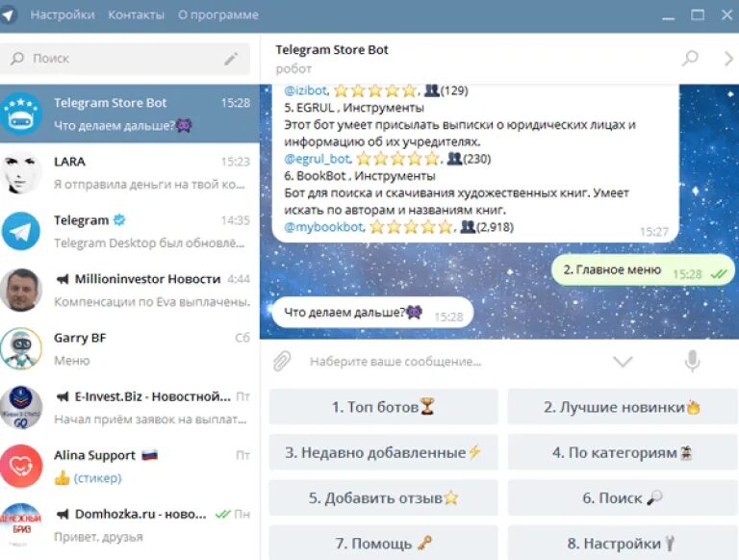Click Millioninvestor megaphone channel icon
The image size is (739, 560).
63,279
